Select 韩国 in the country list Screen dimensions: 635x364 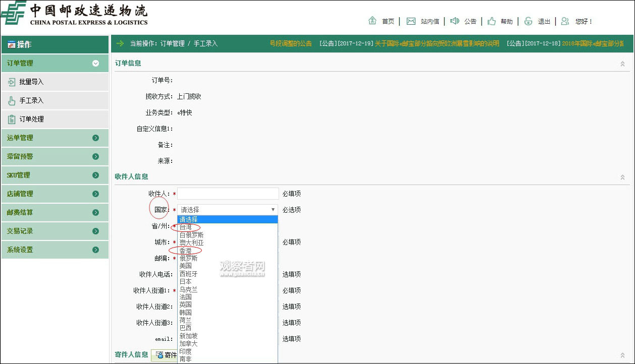(x=228, y=313)
